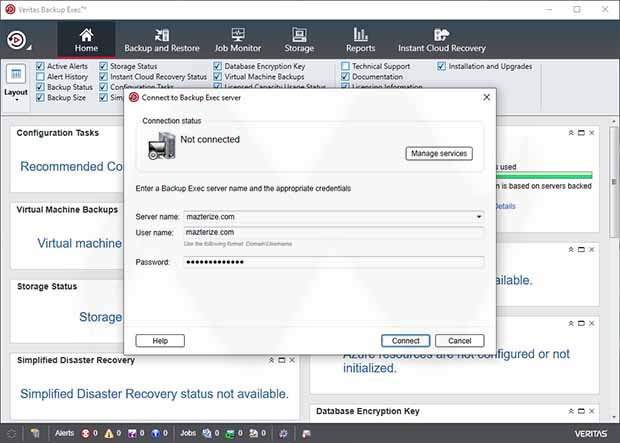Open the Storage tab
Screen dimensions: 620x443
pos(299,40)
